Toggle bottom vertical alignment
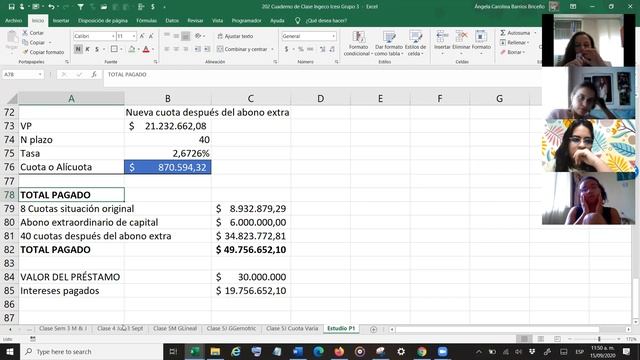Viewport: 640px width, 360px height. pyautogui.click(x=186, y=36)
